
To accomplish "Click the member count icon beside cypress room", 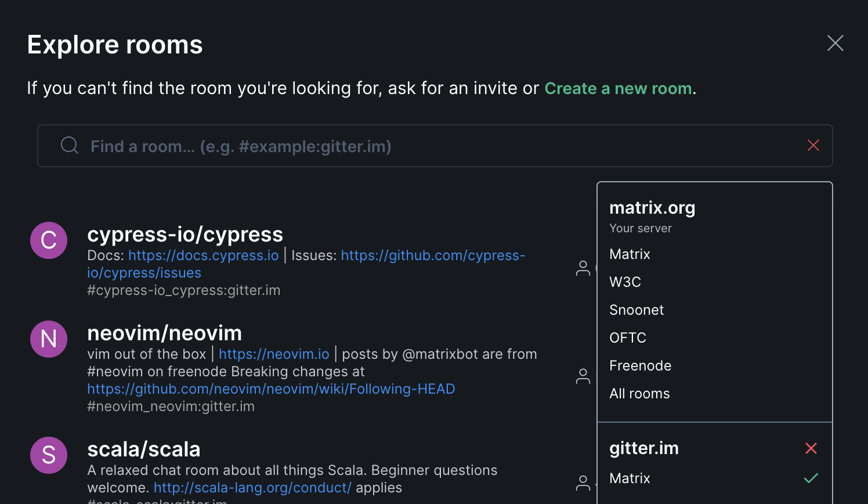I will [x=583, y=268].
